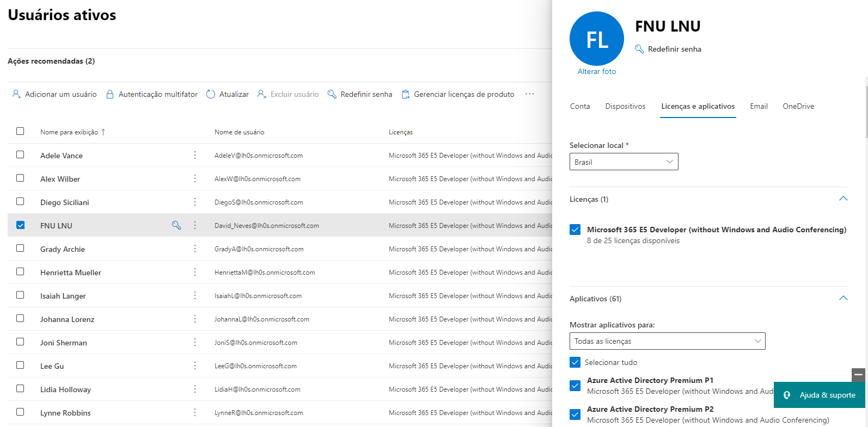This screenshot has height=427, width=868.
Task: Switch to the Dispositivos tab
Action: click(x=625, y=106)
